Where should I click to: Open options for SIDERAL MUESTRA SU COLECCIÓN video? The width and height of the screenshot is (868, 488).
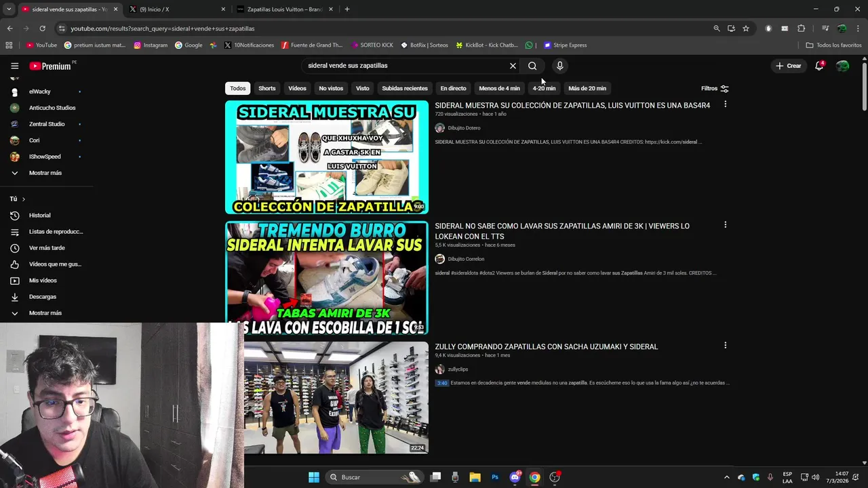click(x=725, y=104)
